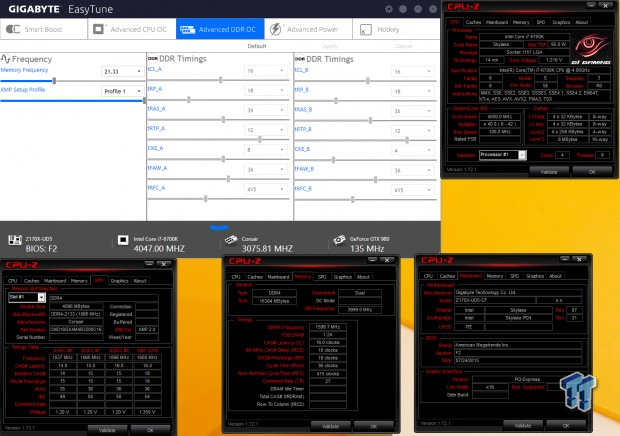Open Processor #1 selection dropdown in CPU-Z
620x436 pixels.
[503, 155]
